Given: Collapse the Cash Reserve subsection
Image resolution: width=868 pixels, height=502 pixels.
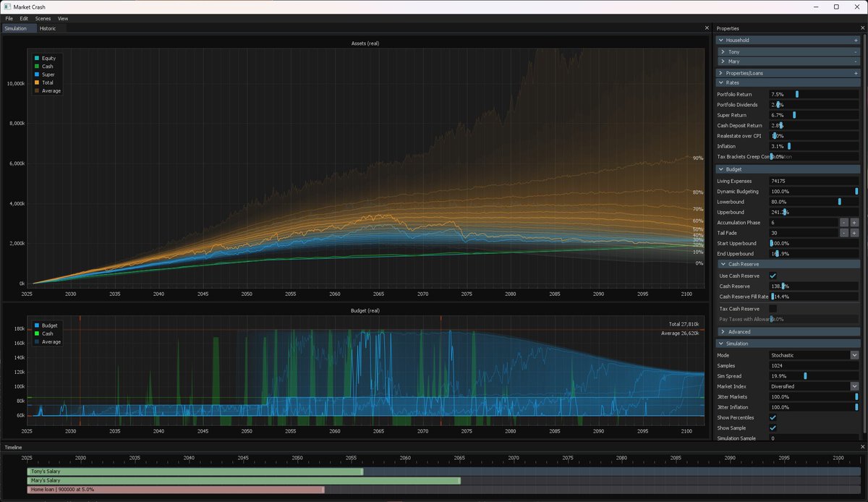Looking at the screenshot, I should (x=723, y=264).
